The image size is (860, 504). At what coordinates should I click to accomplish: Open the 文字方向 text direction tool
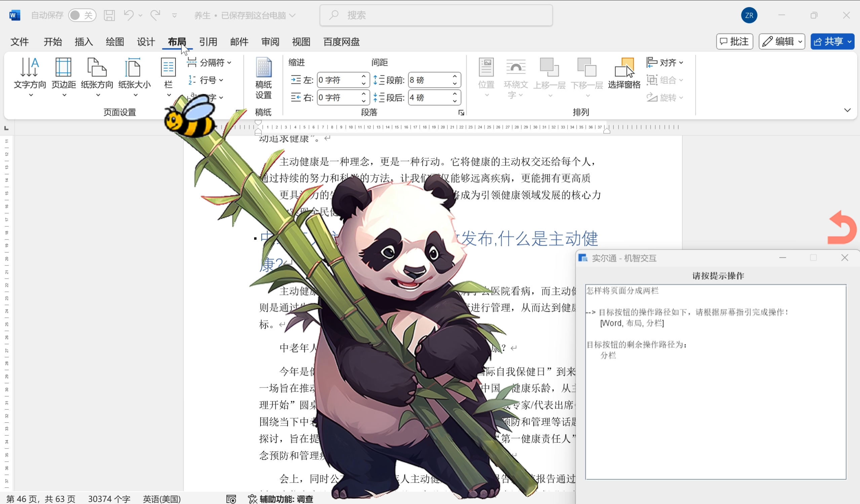[30, 77]
